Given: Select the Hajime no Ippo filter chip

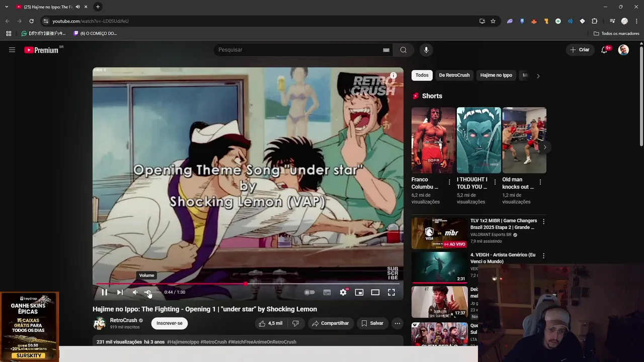Looking at the screenshot, I should (x=496, y=75).
